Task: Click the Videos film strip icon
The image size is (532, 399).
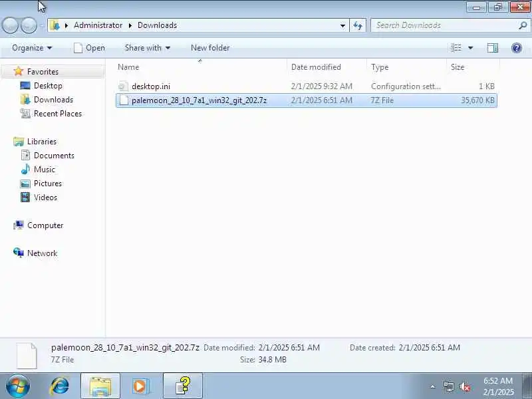Action: [x=25, y=197]
